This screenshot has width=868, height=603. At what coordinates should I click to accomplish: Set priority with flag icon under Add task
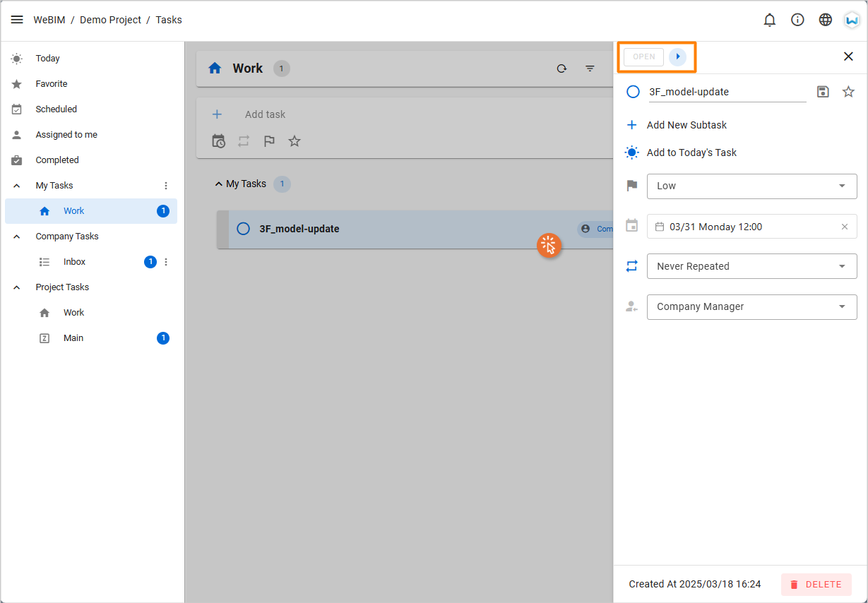[269, 141]
